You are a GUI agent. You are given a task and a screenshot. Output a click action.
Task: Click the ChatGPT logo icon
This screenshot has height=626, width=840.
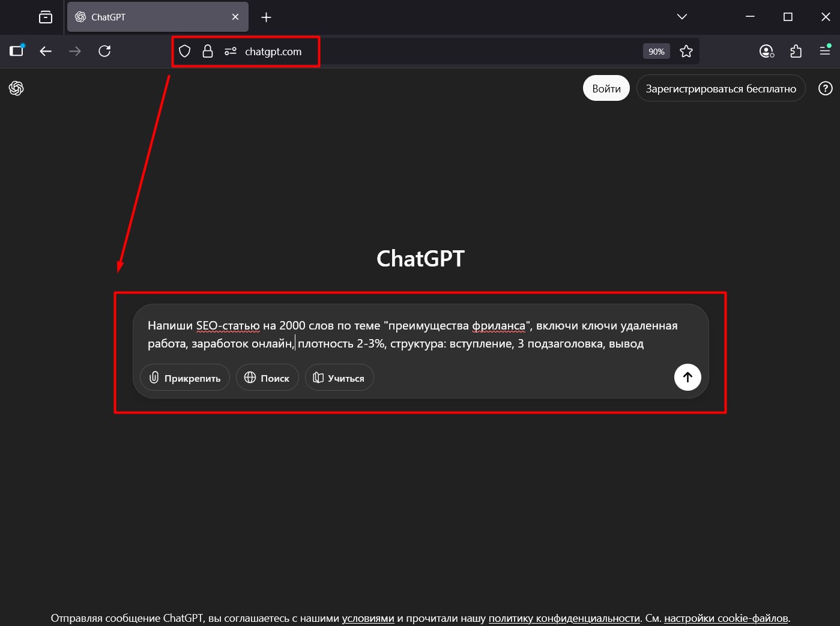16,88
